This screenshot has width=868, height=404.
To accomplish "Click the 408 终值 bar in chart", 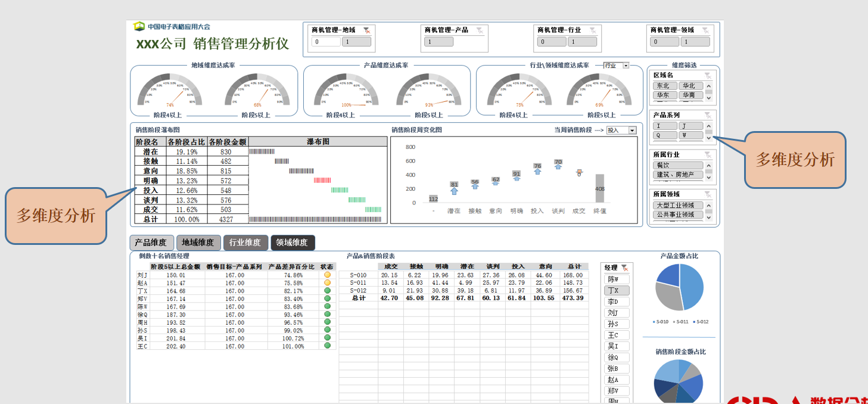I will pos(599,188).
